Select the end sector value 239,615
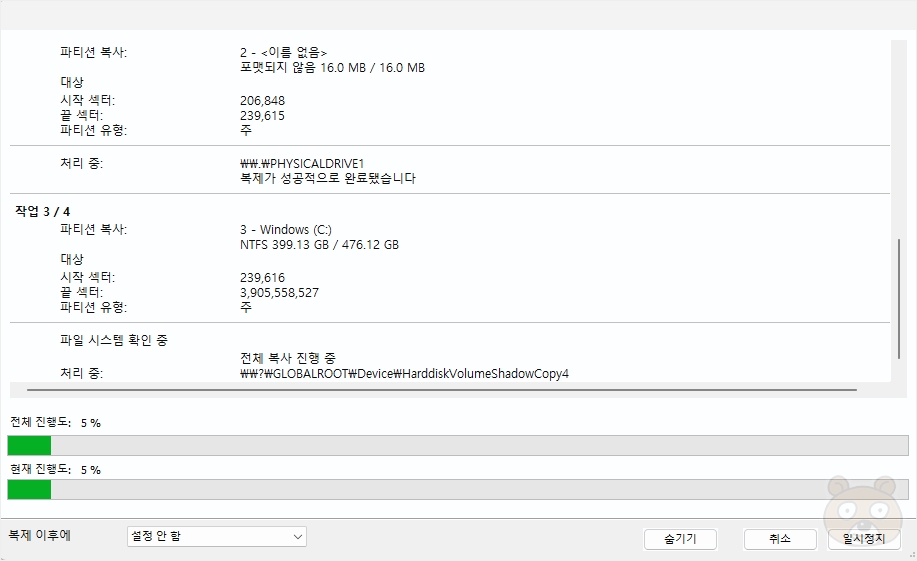Viewport: 917px width, 561px height. point(262,116)
